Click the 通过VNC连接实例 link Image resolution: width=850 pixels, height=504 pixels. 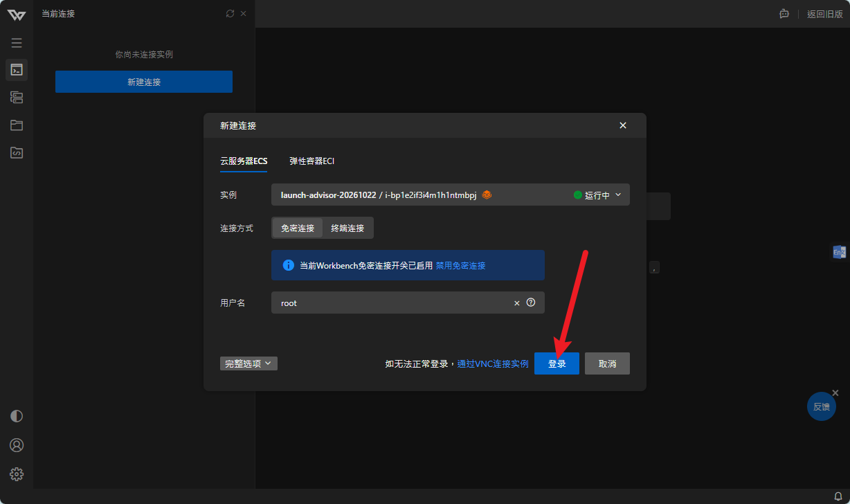493,363
